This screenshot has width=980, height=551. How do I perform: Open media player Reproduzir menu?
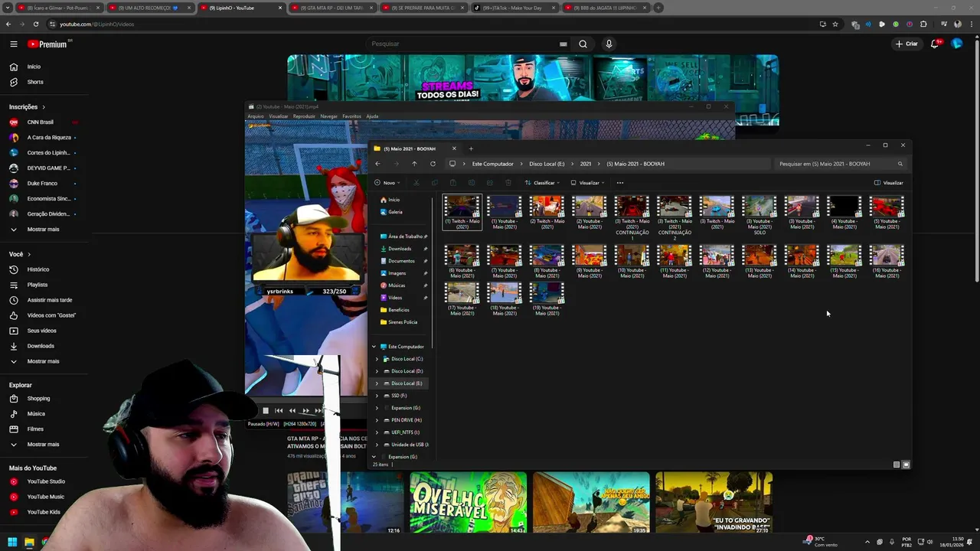304,116
